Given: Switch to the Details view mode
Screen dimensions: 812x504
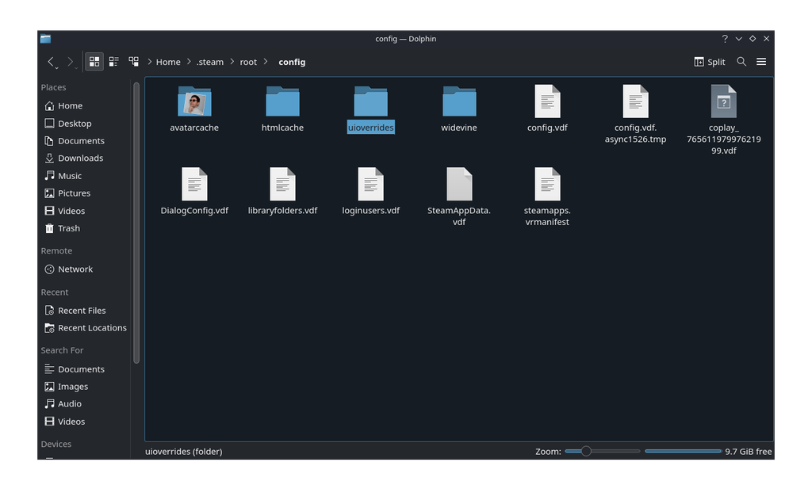Looking at the screenshot, I should [133, 61].
